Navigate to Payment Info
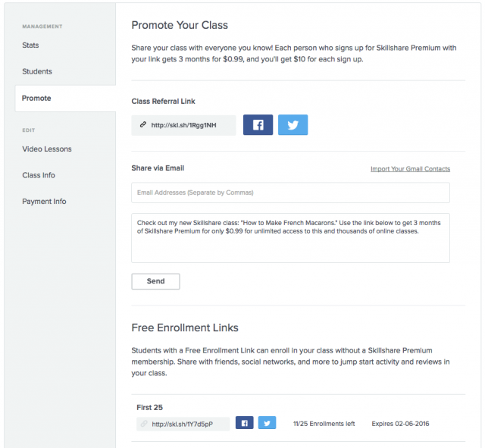 click(x=44, y=202)
